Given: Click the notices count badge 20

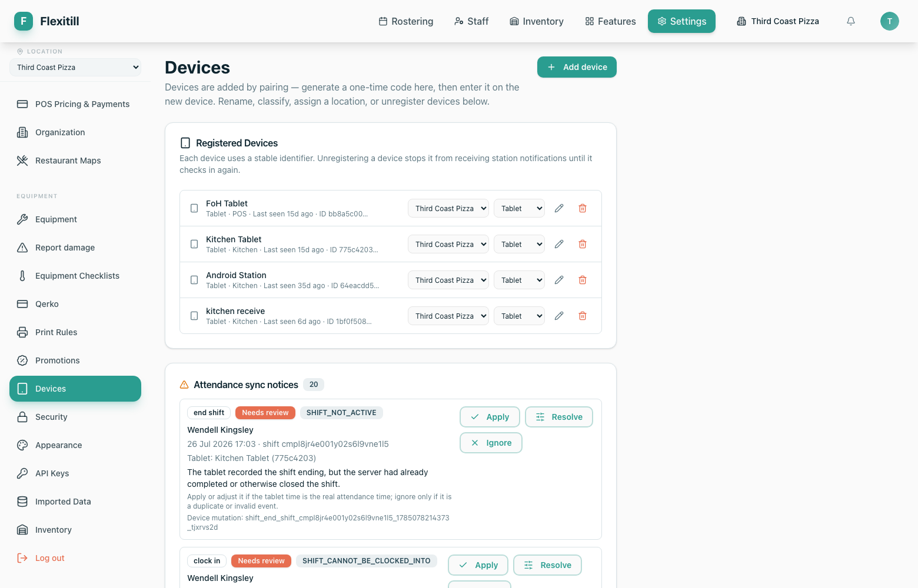Looking at the screenshot, I should (314, 385).
